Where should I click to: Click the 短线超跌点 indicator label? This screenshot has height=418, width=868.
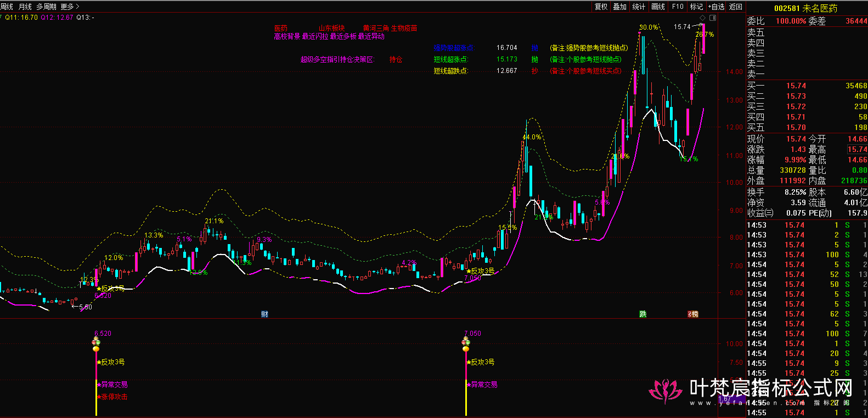[x=451, y=71]
